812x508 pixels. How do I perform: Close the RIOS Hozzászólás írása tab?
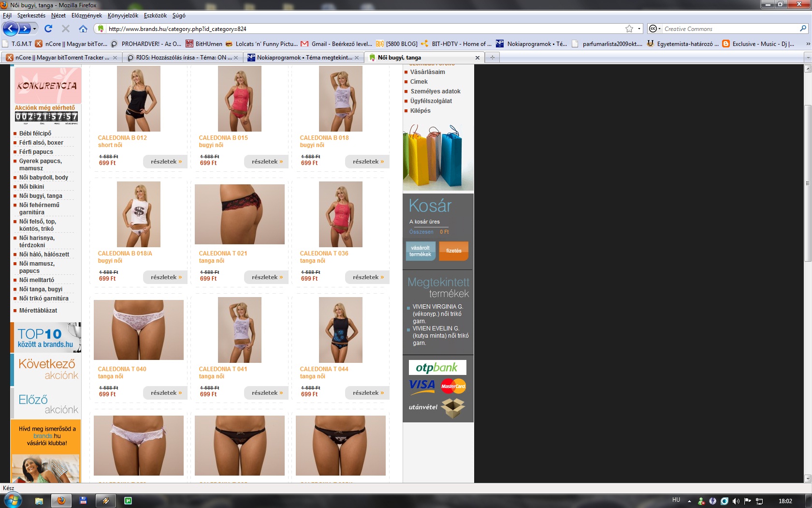(235, 58)
